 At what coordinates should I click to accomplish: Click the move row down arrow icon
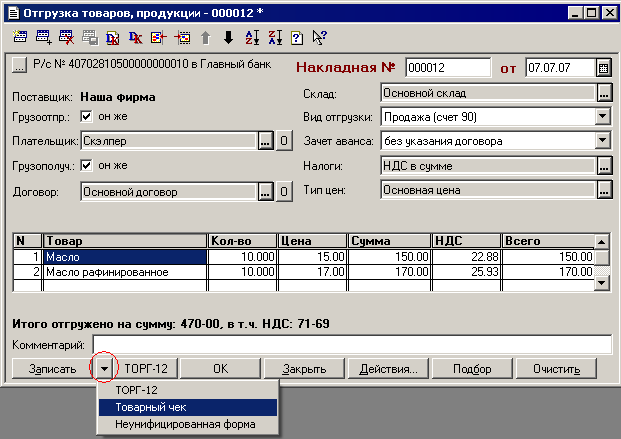pyautogui.click(x=228, y=38)
